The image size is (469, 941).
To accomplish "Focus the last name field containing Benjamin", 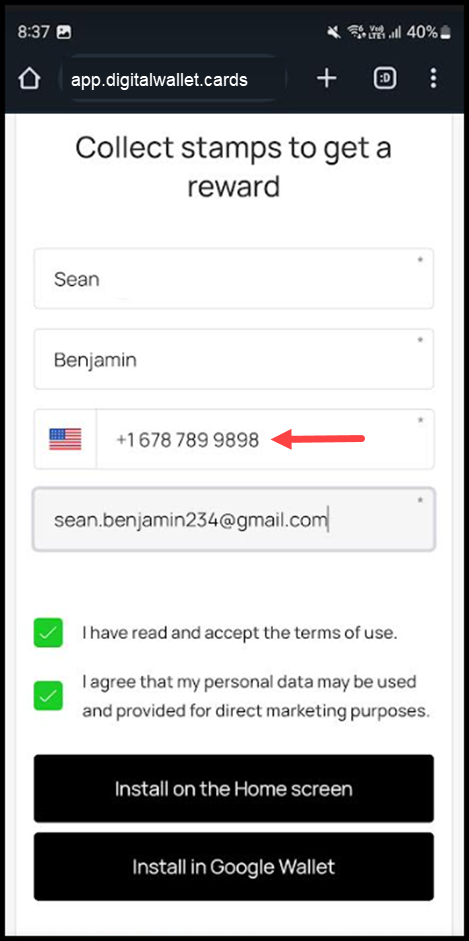I will (234, 359).
